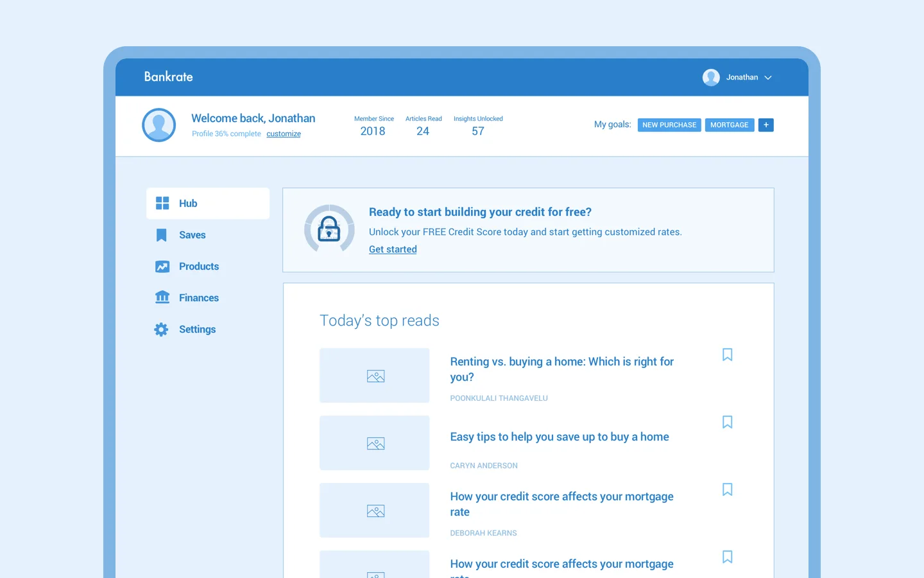
Task: Click the Settings gear icon in the sidebar
Action: pos(161,329)
